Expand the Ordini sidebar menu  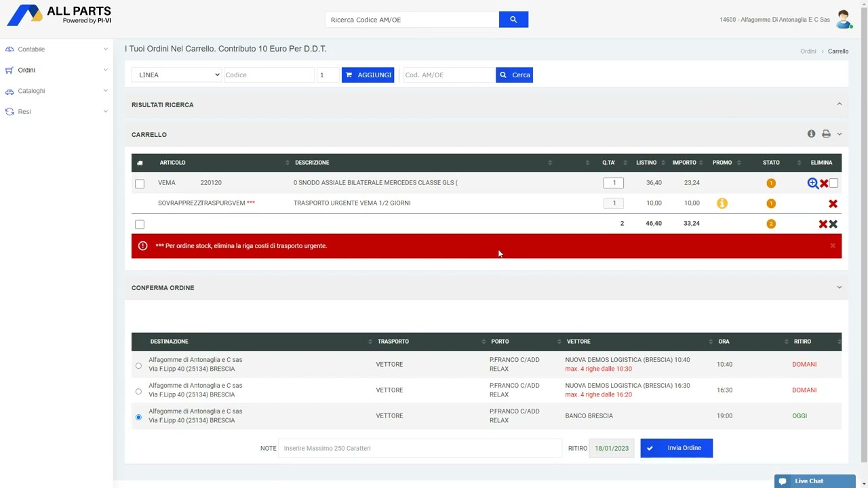coord(56,70)
